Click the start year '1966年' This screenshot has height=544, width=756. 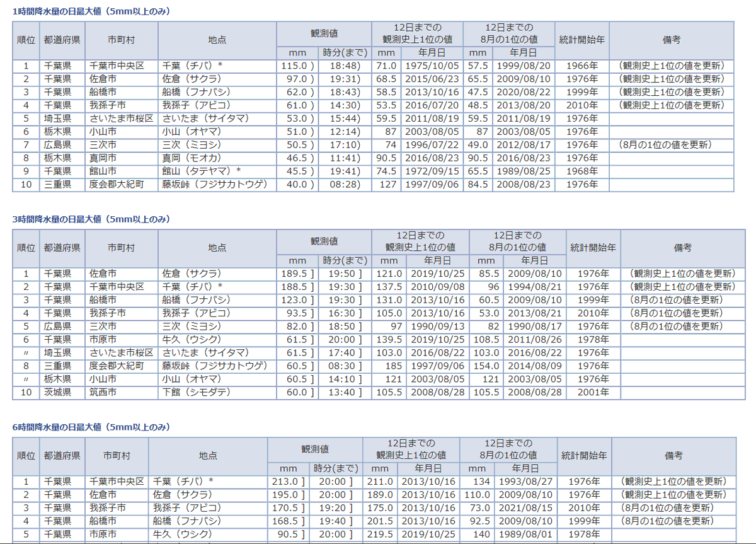582,66
